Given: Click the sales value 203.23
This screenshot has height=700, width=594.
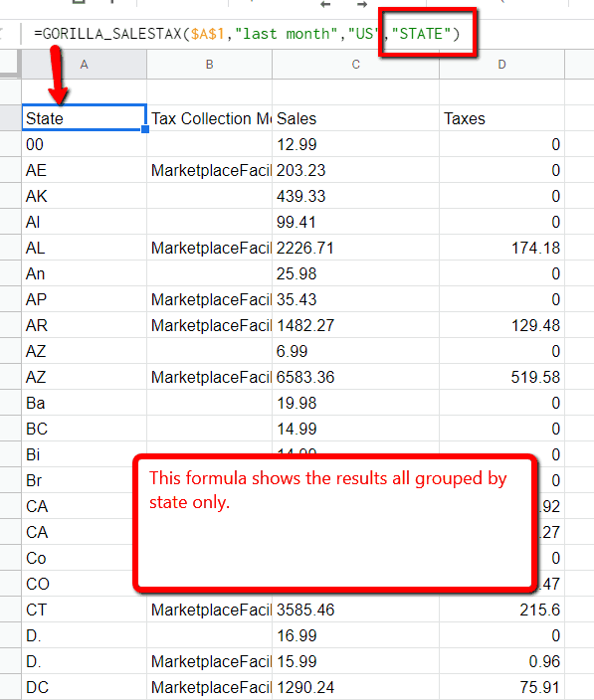Looking at the screenshot, I should point(355,170).
